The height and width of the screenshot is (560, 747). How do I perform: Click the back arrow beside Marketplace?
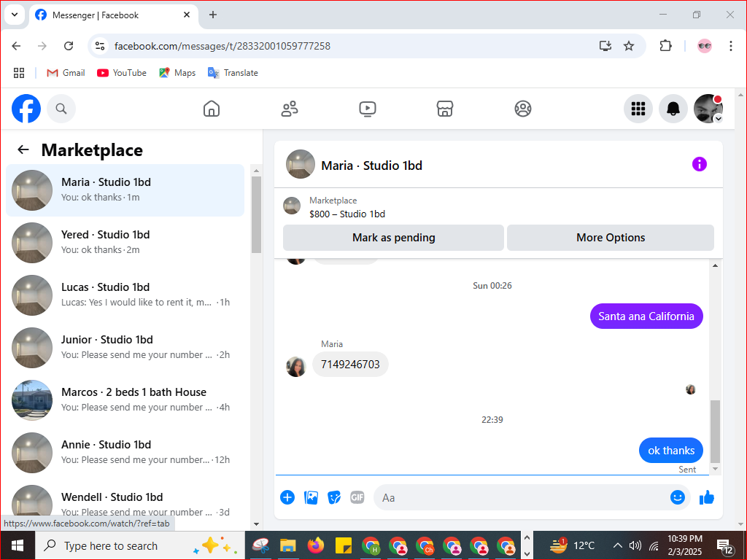(x=23, y=149)
